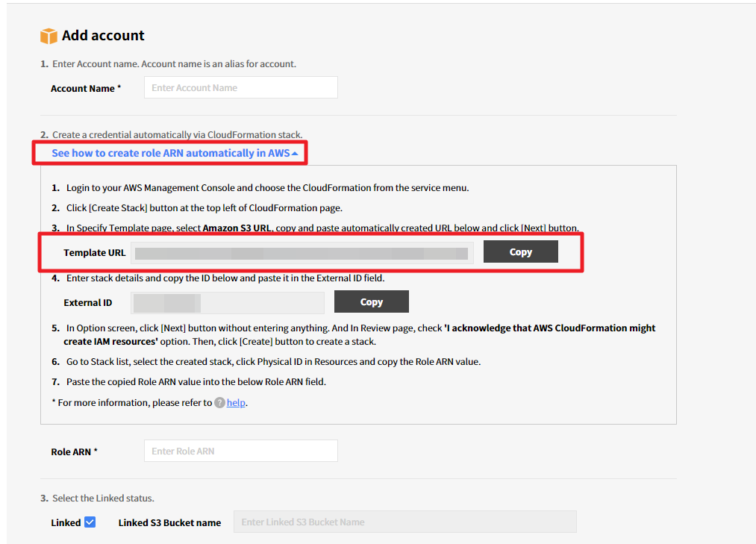Click the 'Linked S3 Bucket name' label
Screen dimensions: 756x544
pyautogui.click(x=169, y=522)
